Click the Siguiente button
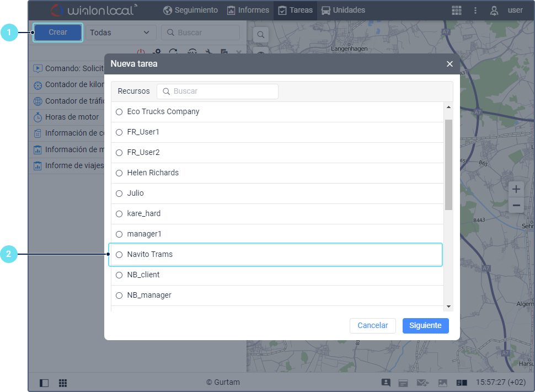535x392 pixels. (x=425, y=325)
